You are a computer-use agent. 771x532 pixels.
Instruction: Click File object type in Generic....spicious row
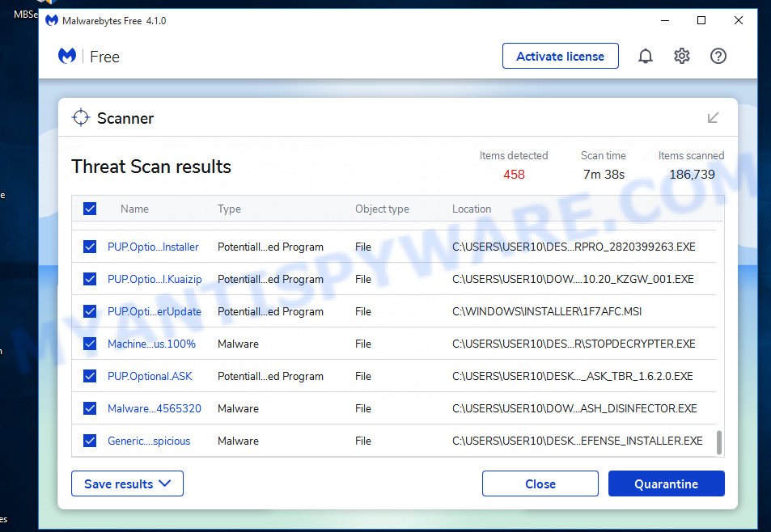coord(363,441)
